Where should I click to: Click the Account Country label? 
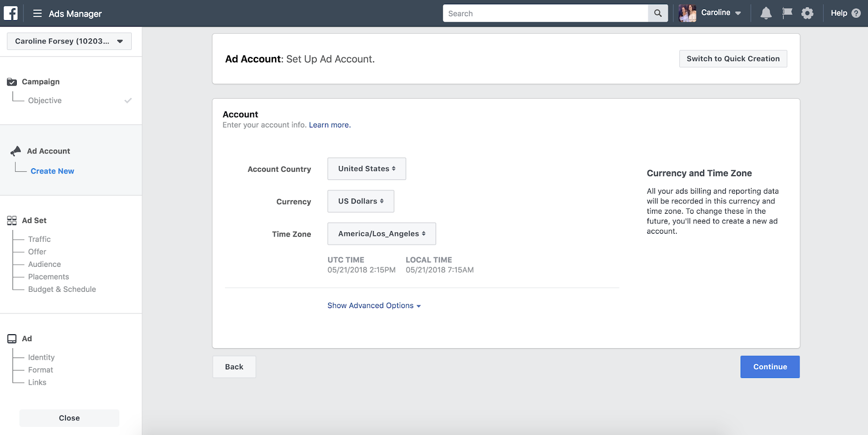tap(279, 169)
